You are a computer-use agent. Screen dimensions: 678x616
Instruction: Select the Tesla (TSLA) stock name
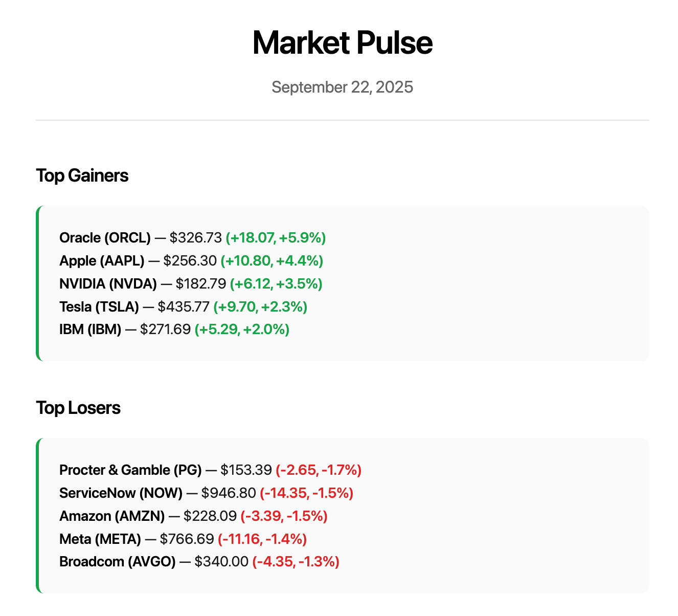coord(99,307)
